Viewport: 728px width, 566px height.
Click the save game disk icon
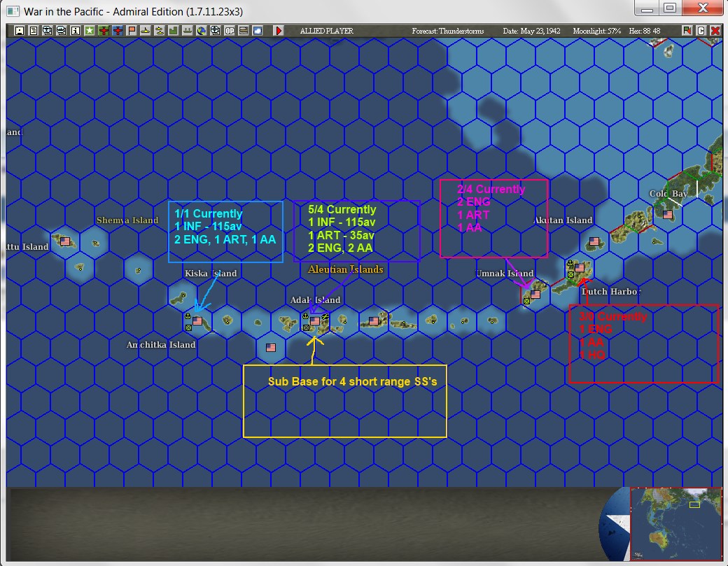20,31
